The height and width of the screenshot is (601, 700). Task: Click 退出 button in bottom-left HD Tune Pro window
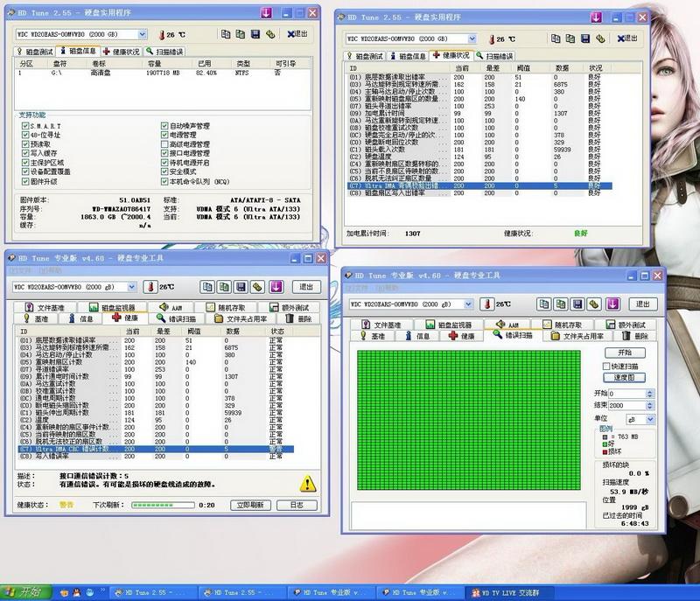point(305,286)
